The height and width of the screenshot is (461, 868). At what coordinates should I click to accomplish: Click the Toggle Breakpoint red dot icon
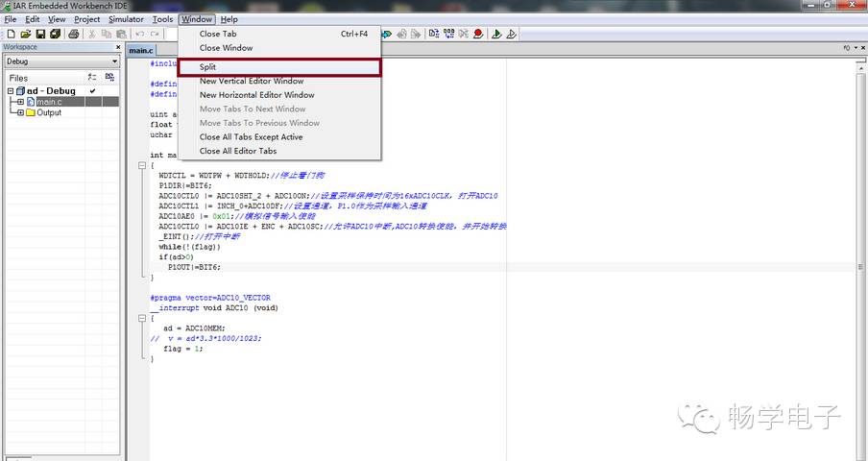(x=478, y=34)
